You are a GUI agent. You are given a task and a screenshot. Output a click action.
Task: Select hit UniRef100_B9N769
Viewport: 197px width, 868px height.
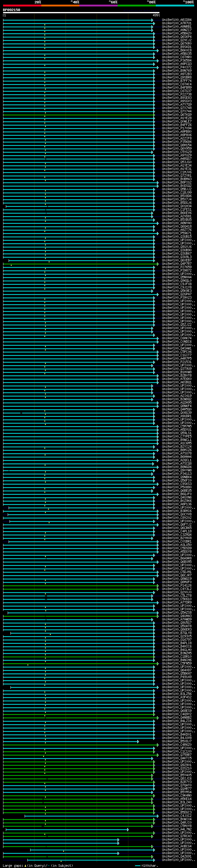[x=176, y=71]
